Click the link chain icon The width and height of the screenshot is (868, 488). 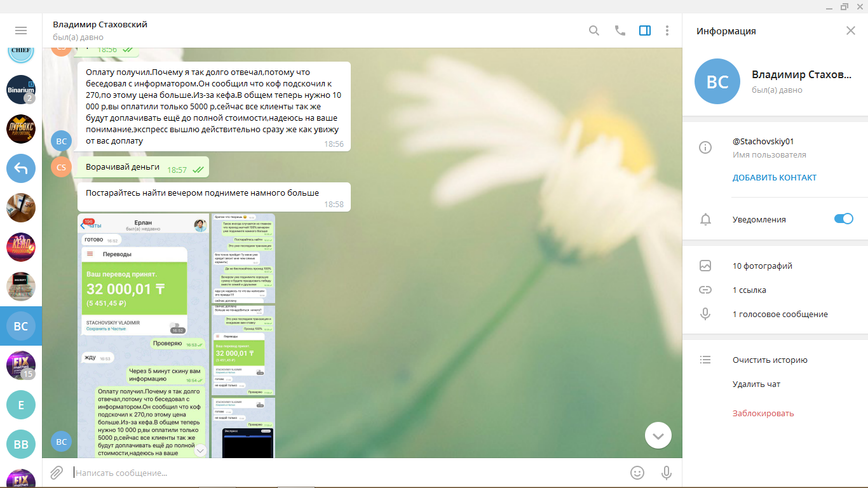tap(705, 290)
